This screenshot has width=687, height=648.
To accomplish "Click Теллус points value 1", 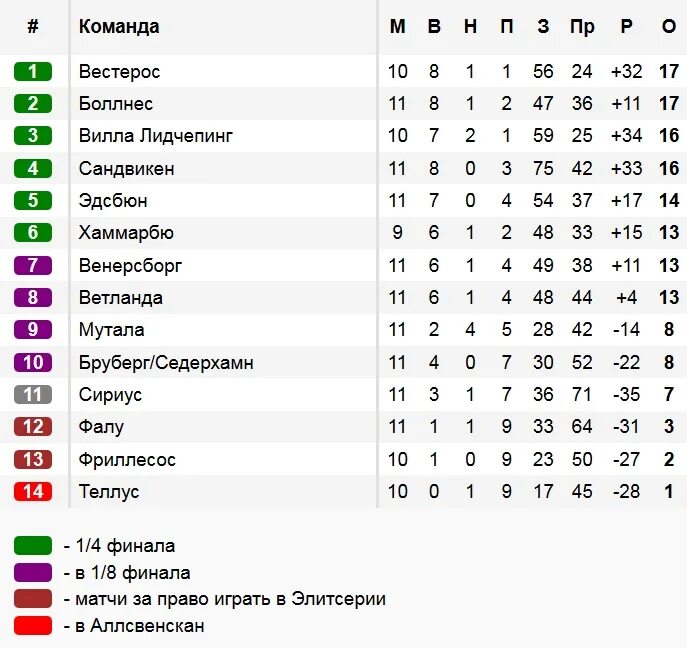I will [669, 491].
